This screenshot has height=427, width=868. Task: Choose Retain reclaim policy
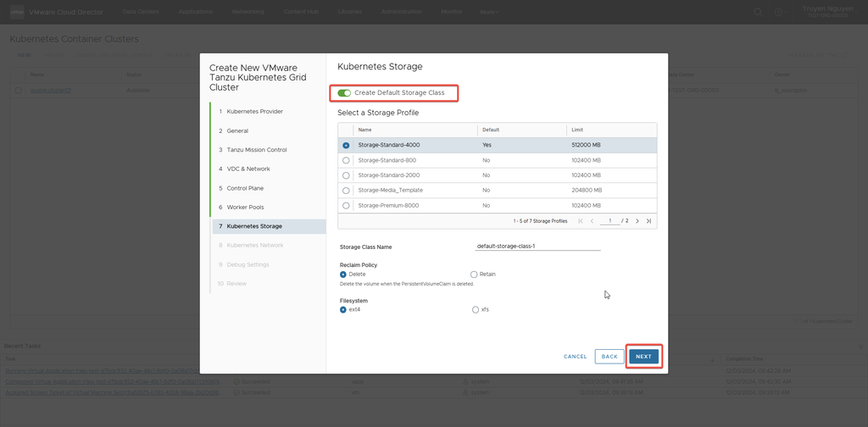click(x=474, y=274)
